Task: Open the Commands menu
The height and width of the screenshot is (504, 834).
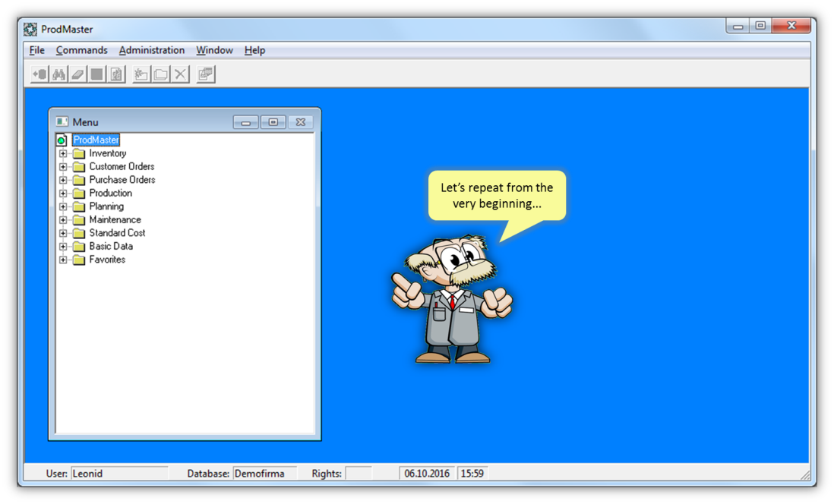Action: 81,50
